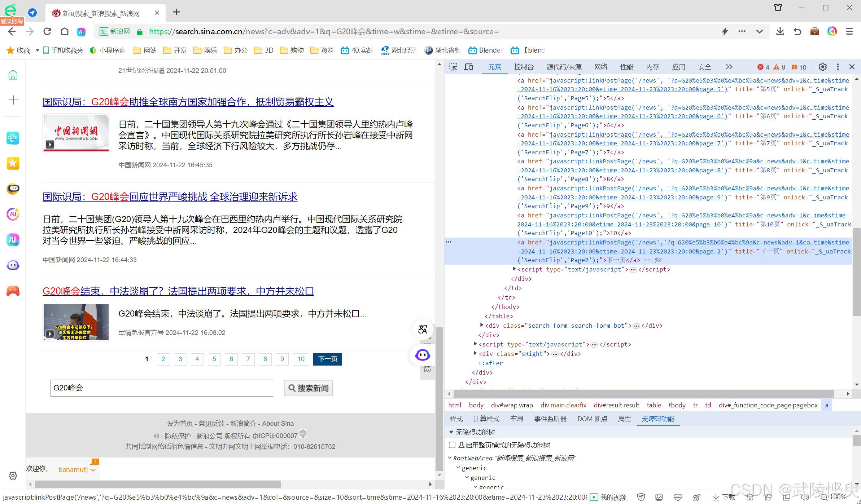The width and height of the screenshot is (861, 504).
Task: Click the 下一页 pagination button
Action: pos(327,359)
